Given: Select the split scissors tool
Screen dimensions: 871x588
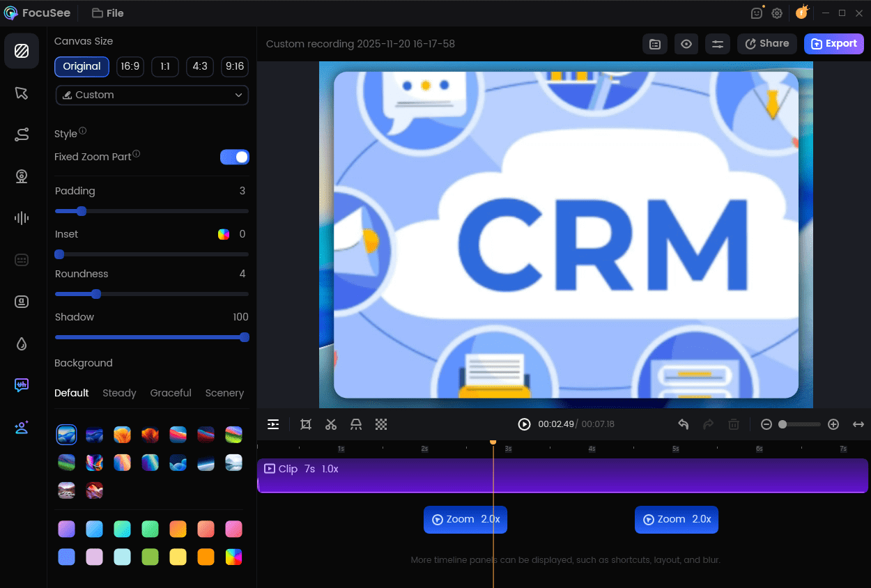Looking at the screenshot, I should (x=331, y=424).
